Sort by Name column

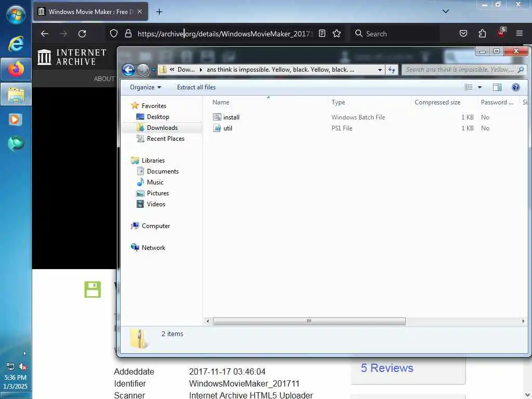pyautogui.click(x=220, y=102)
